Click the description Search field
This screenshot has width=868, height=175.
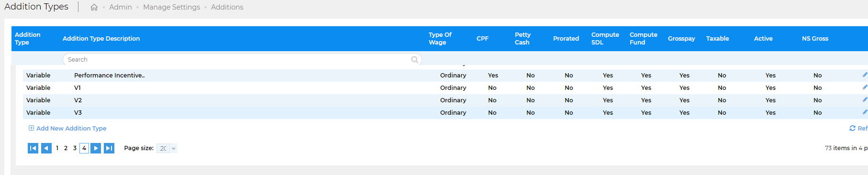click(242, 60)
